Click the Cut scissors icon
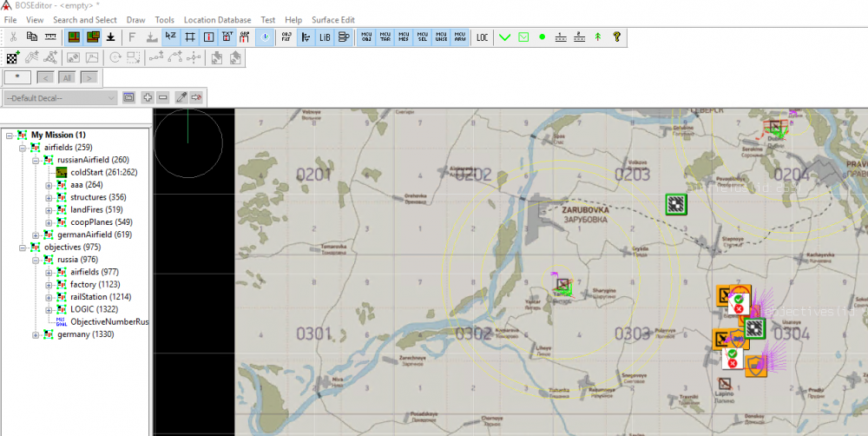Image resolution: width=868 pixels, height=436 pixels. tap(13, 37)
